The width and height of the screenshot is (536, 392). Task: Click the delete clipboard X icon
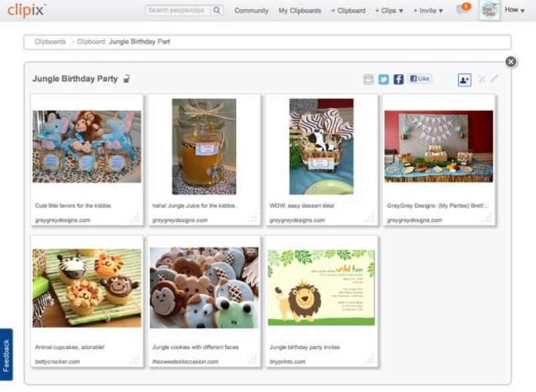[482, 79]
